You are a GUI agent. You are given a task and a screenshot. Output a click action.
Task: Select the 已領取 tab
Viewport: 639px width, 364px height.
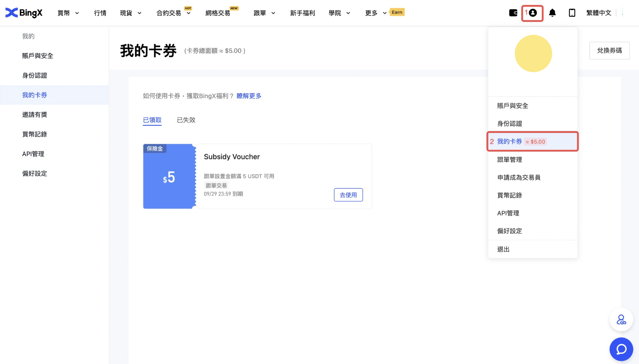[x=152, y=120]
